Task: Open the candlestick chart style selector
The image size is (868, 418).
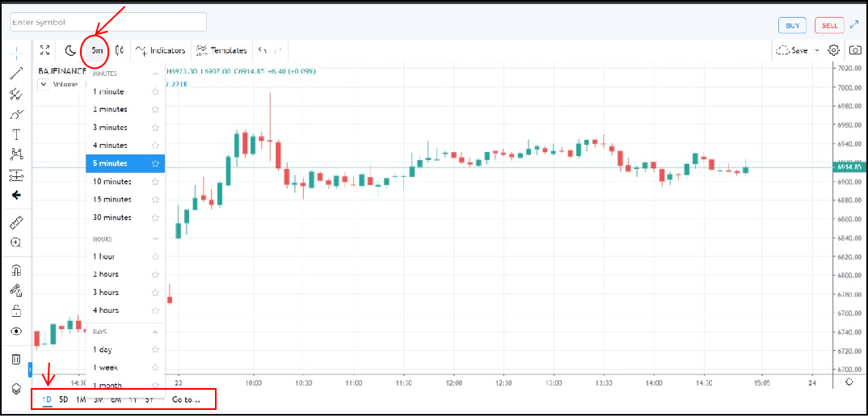Action: pos(120,50)
